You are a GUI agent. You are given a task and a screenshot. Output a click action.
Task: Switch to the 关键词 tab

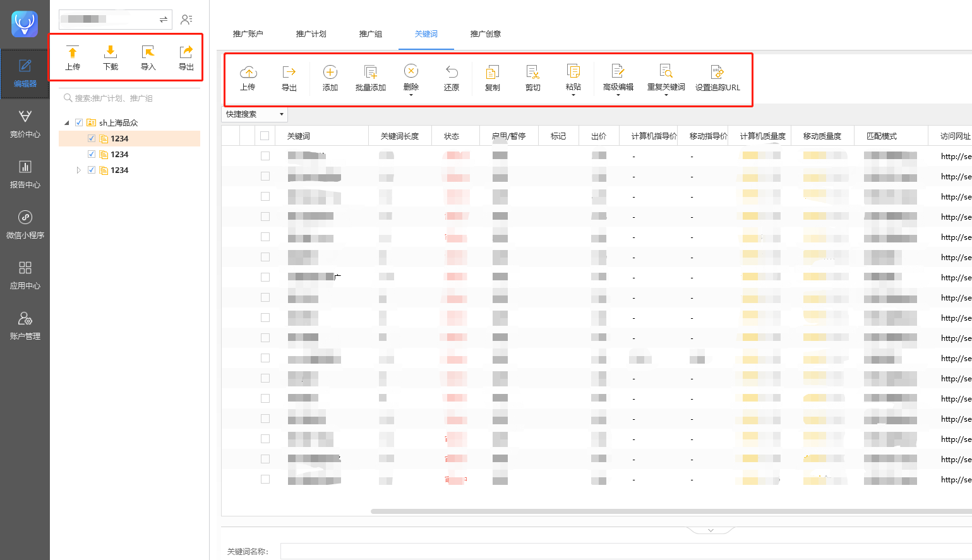coord(426,34)
